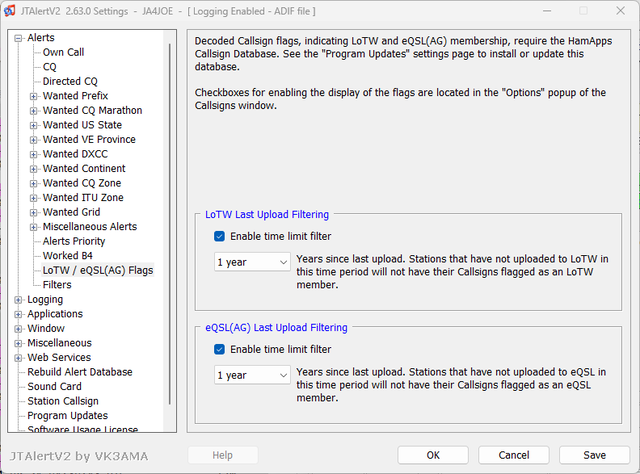Select Rebuild Alert Database
640x474 pixels.
(x=80, y=372)
